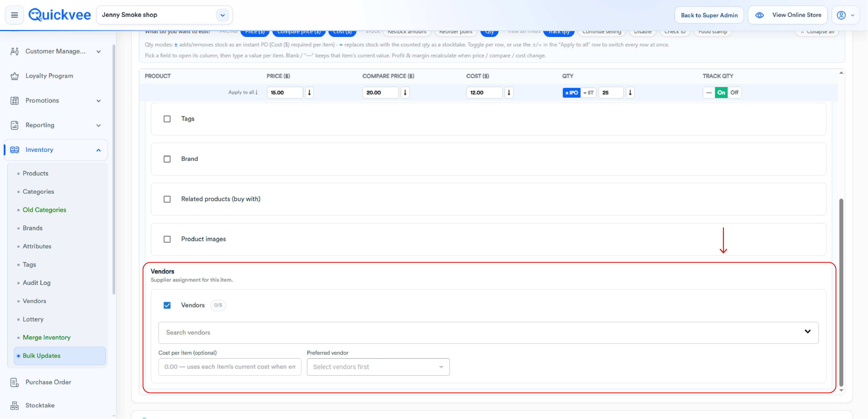Open Stocktake page
868x419 pixels.
[40, 405]
